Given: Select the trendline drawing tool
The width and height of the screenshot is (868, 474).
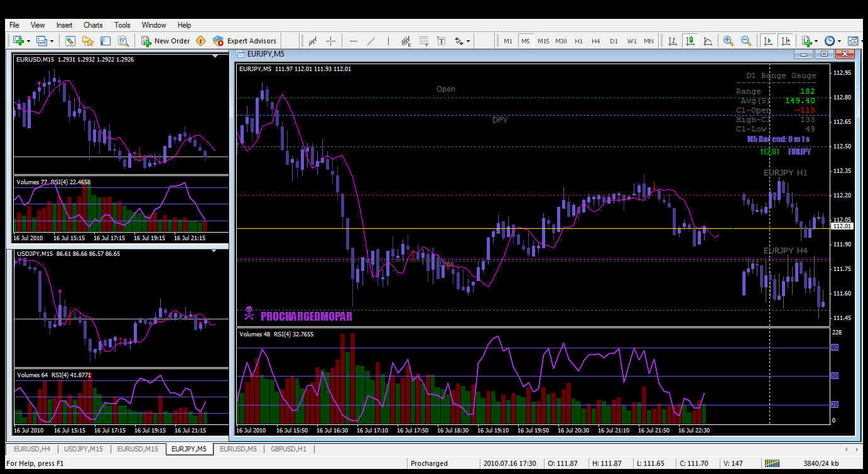Looking at the screenshot, I should tap(371, 41).
